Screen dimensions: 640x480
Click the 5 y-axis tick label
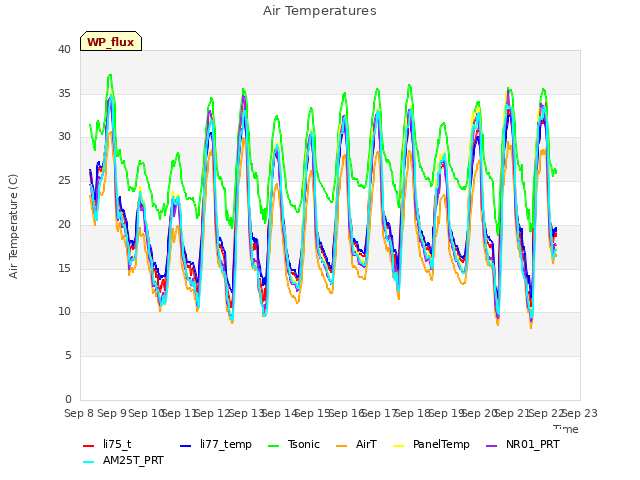[x=68, y=356]
